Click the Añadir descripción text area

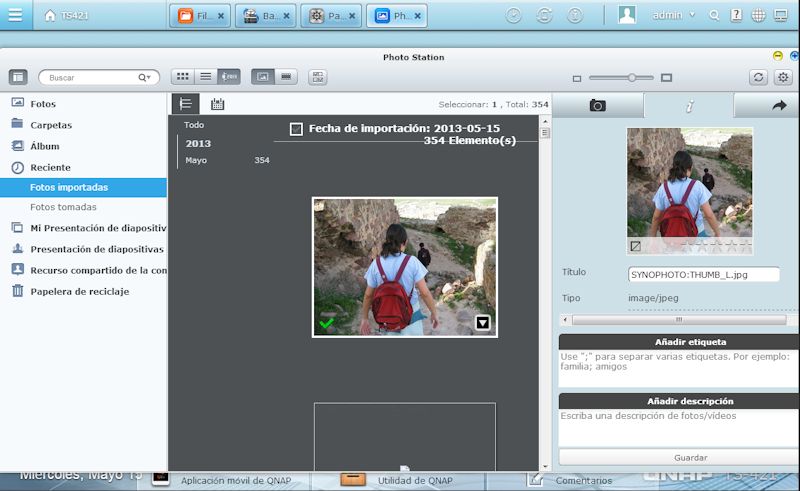679,428
